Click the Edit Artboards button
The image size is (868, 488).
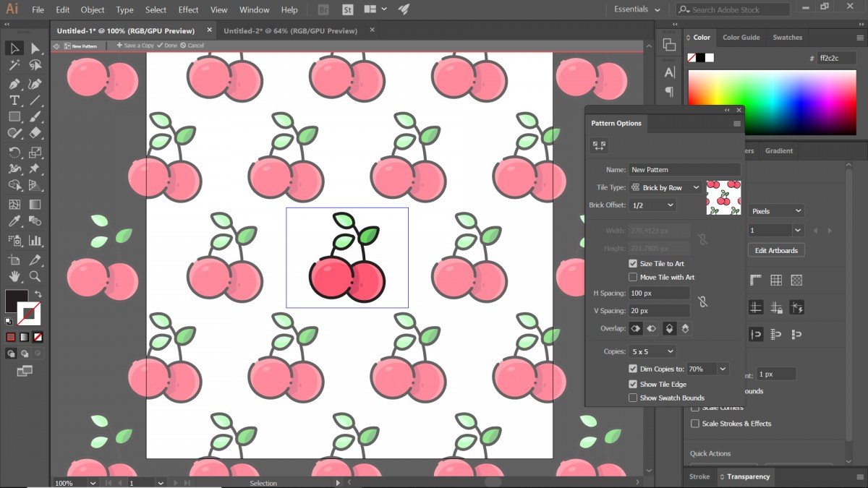tap(776, 250)
